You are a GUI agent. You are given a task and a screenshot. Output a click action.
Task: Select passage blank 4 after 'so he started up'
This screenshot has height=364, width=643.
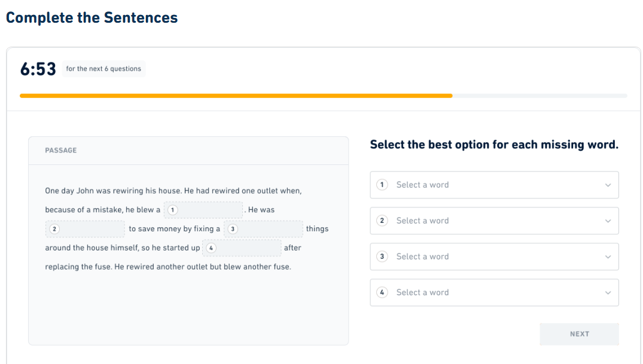(x=242, y=248)
